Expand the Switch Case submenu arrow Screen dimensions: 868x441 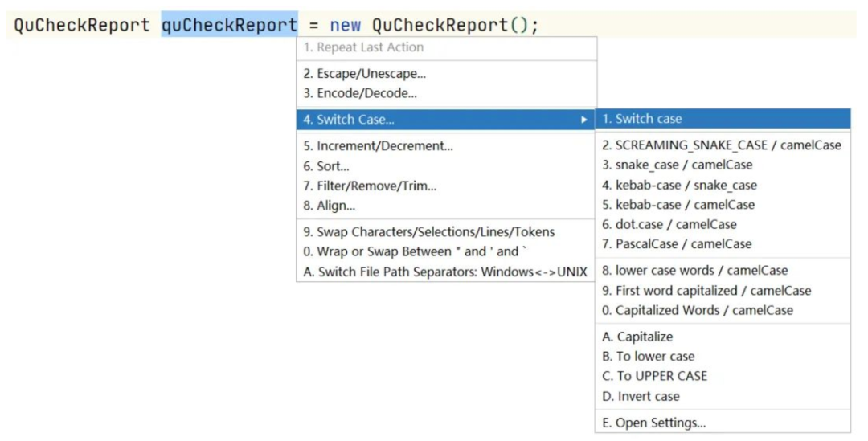[x=584, y=120]
